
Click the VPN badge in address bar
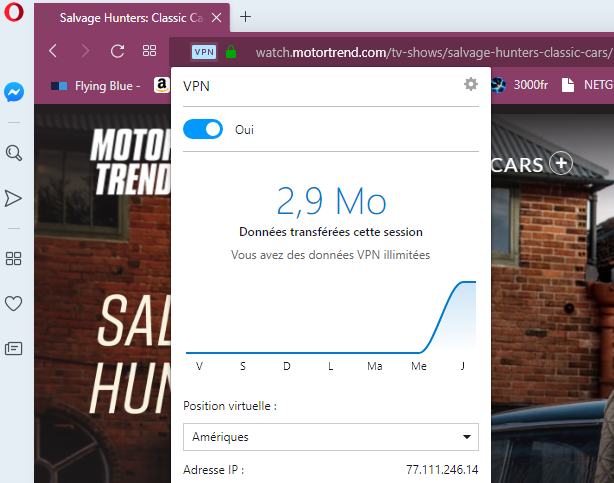tap(204, 52)
